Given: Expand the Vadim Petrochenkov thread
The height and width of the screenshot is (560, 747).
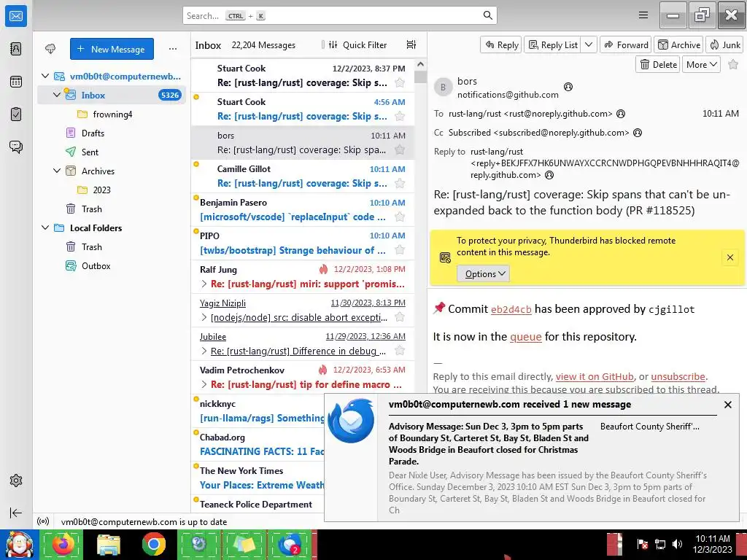Looking at the screenshot, I should click(x=204, y=384).
